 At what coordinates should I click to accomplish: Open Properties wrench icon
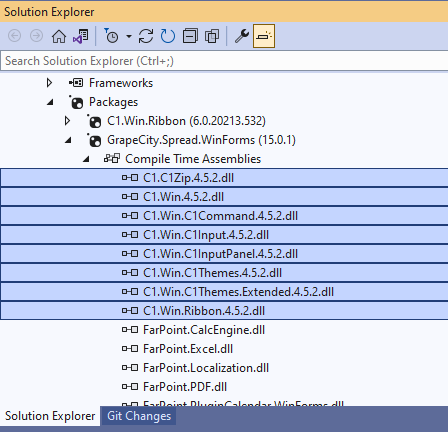242,36
